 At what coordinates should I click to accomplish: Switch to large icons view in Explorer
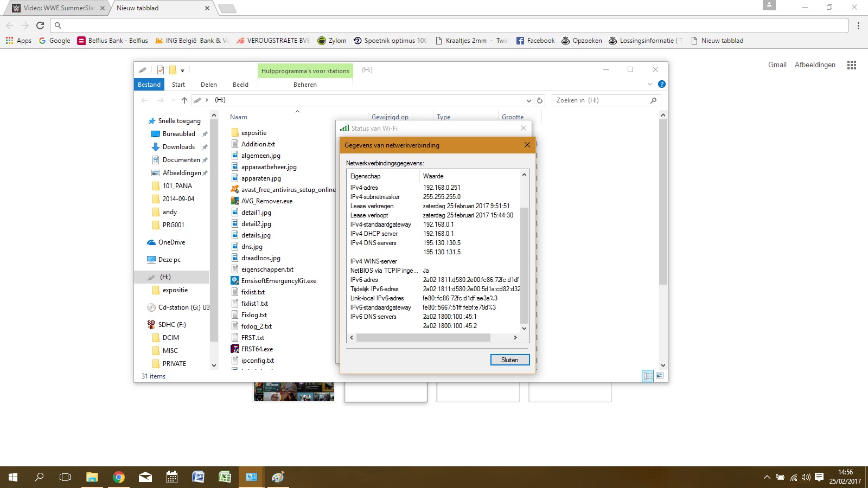660,376
